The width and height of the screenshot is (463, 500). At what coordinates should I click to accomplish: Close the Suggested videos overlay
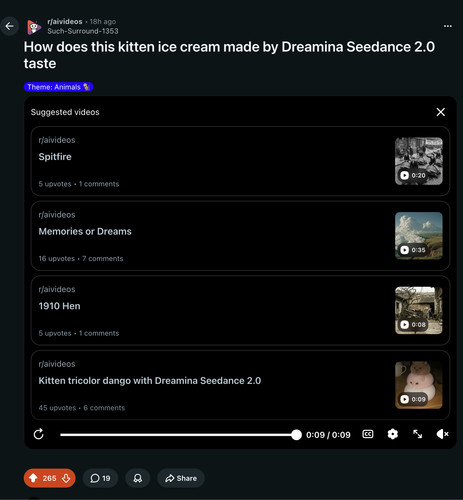[x=441, y=112]
